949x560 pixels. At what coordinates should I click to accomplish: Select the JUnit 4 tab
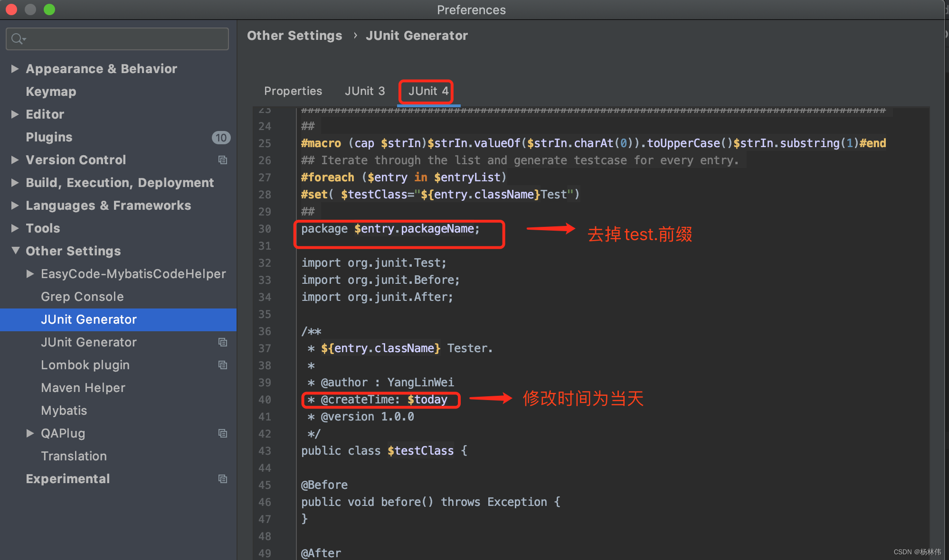428,91
